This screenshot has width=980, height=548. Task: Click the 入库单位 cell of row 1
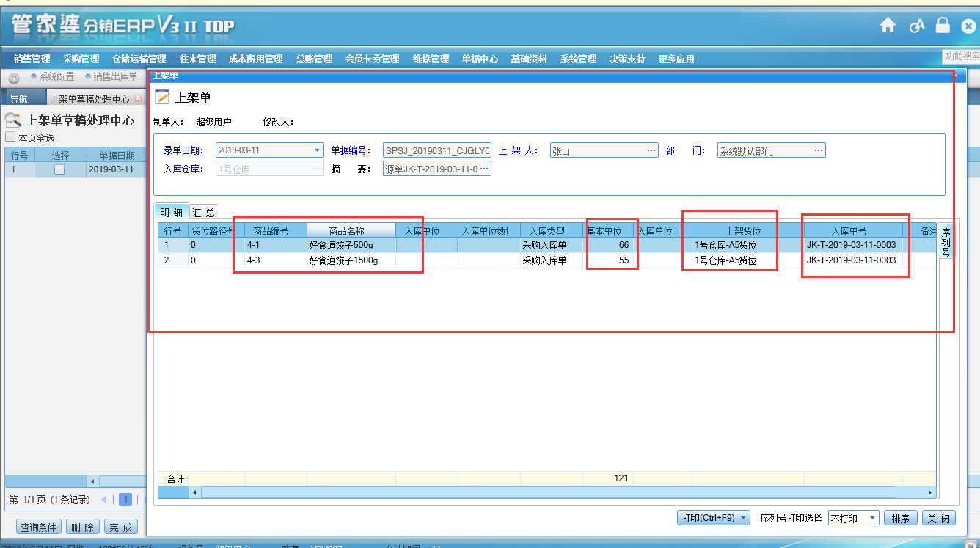(x=427, y=245)
